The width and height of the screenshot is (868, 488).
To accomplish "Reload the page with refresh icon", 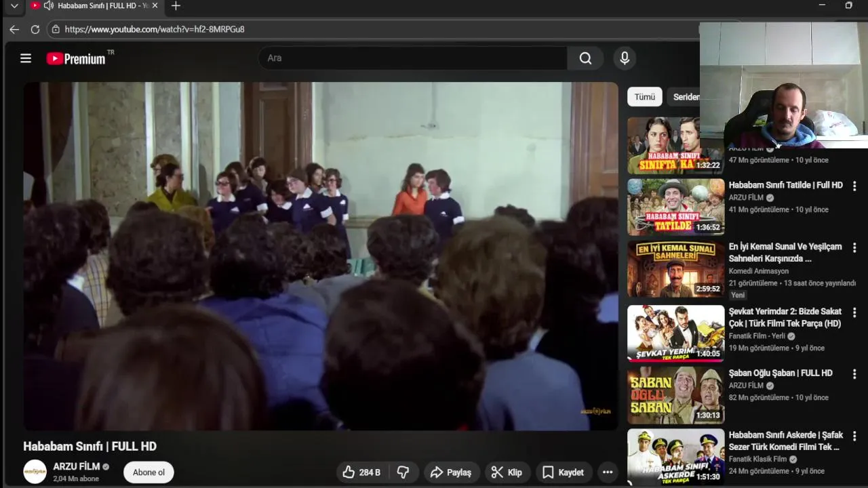I will [x=35, y=29].
